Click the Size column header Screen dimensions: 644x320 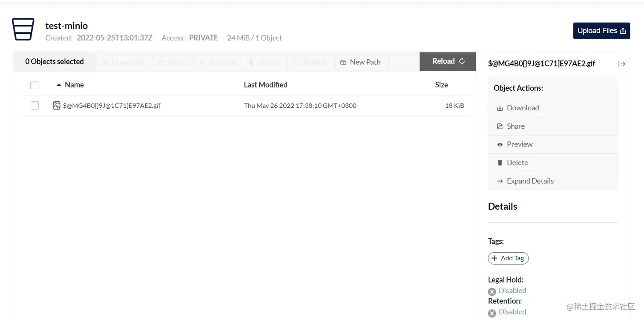pyautogui.click(x=441, y=85)
